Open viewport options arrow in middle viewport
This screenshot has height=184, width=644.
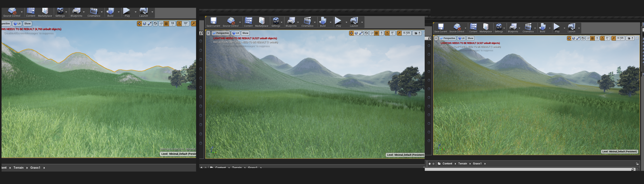point(208,33)
